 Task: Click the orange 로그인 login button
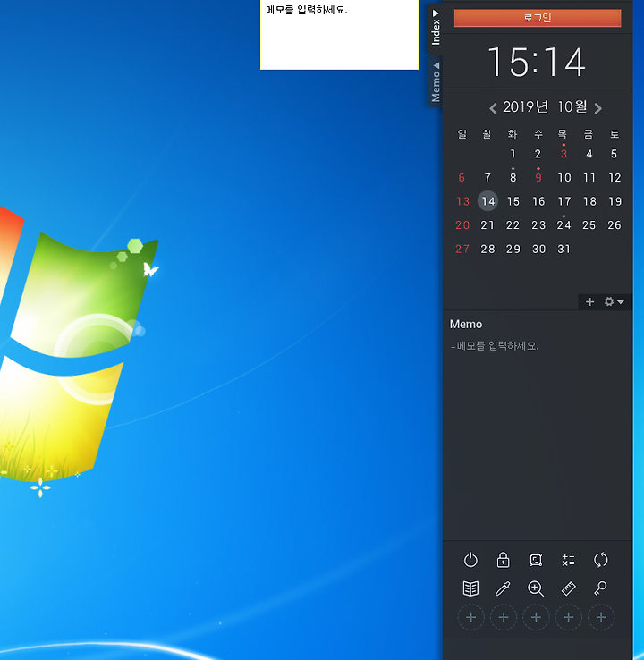[538, 18]
